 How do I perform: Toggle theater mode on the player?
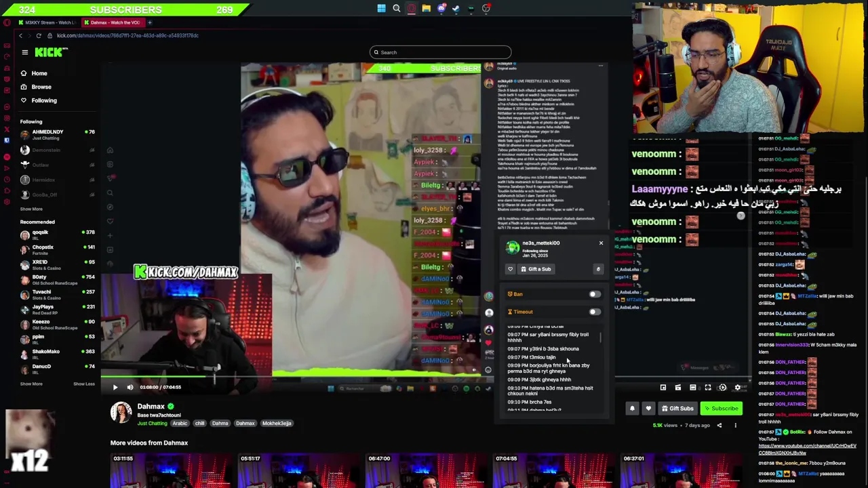[692, 388]
